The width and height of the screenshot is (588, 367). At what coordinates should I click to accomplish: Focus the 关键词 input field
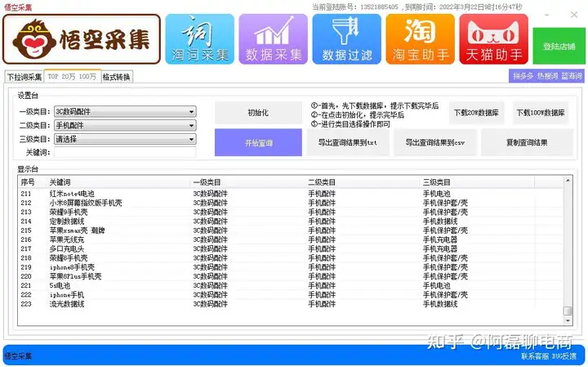click(x=125, y=152)
